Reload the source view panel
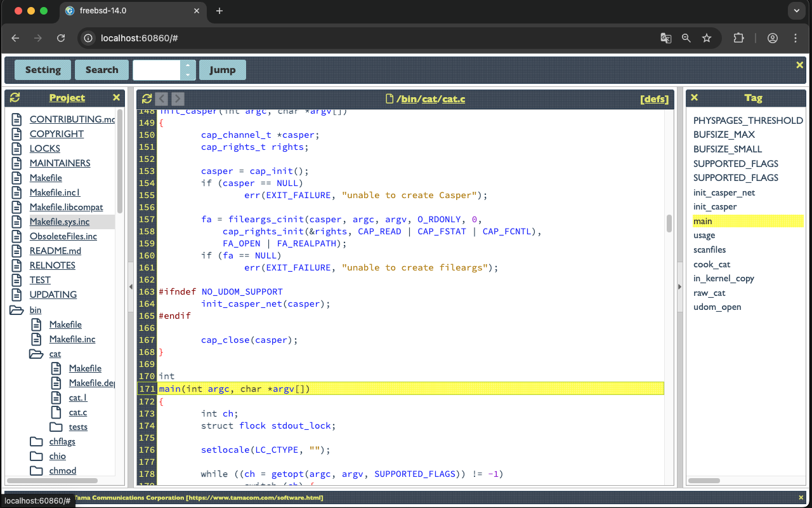Viewport: 812px width, 508px height. point(147,98)
